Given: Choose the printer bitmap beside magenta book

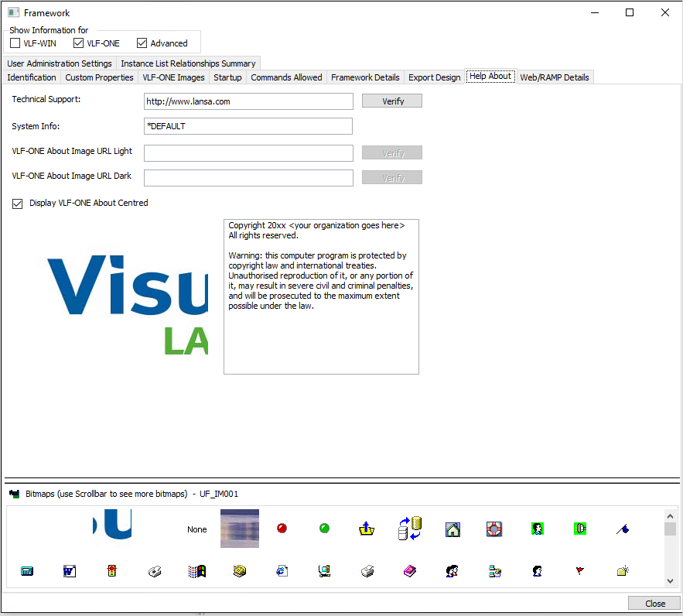Looking at the screenshot, I should pyautogui.click(x=367, y=571).
